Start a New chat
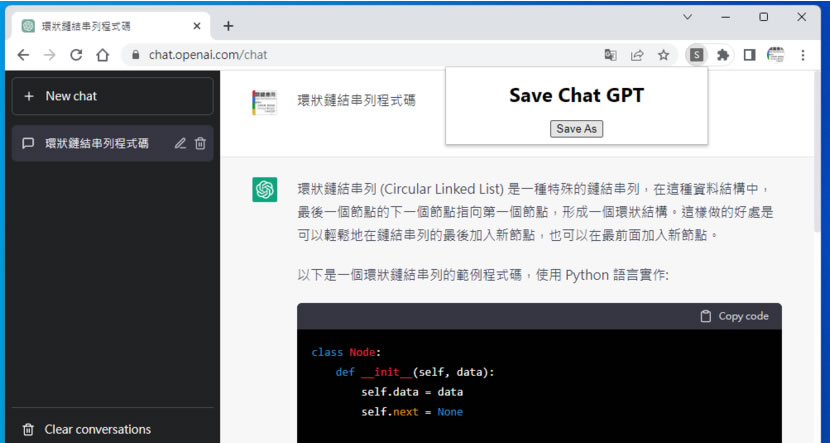This screenshot has width=830, height=443. click(112, 96)
